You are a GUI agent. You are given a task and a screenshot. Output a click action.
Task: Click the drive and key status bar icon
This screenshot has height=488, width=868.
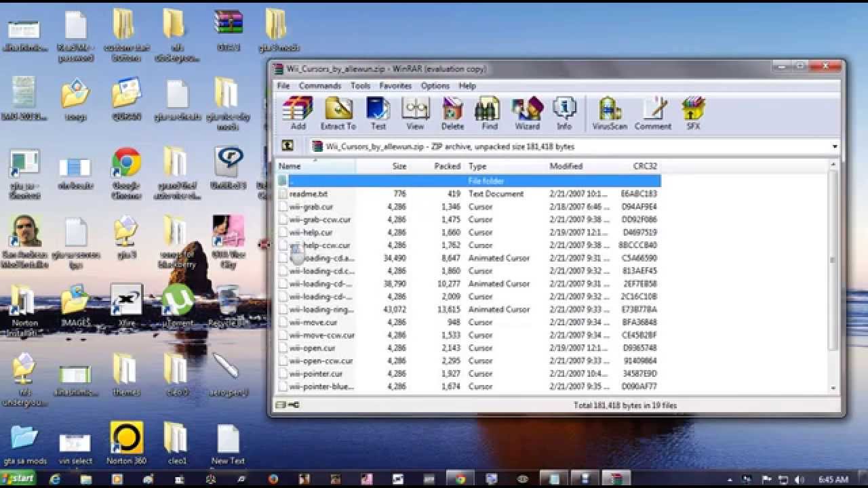tap(288, 405)
